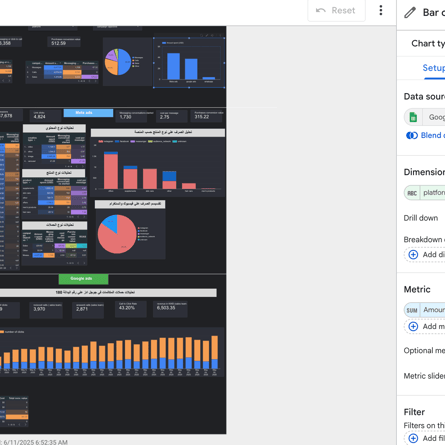Viewport: 445px width, 445px height.
Task: Select the platform dimension chip
Action: tap(425, 193)
